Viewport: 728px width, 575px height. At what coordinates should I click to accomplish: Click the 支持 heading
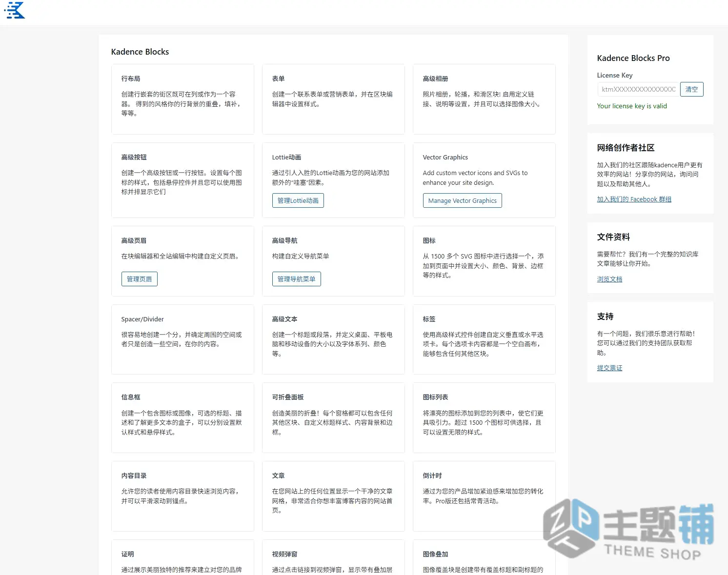tap(605, 317)
